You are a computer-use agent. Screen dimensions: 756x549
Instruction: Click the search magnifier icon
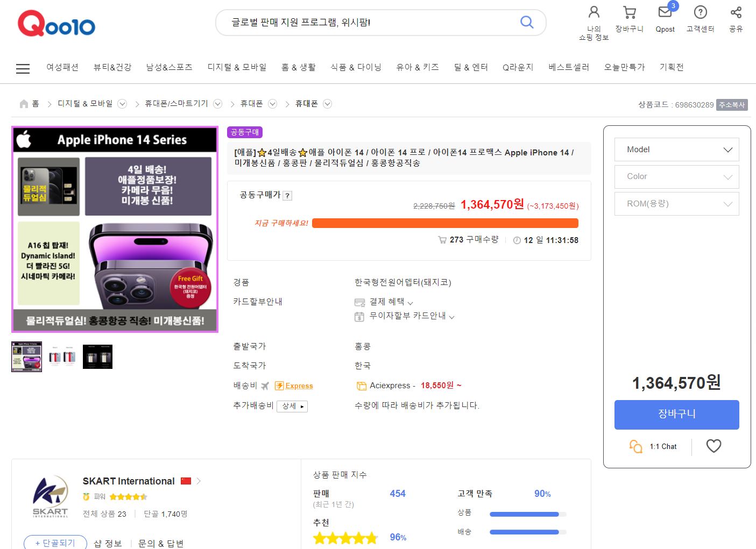pos(527,22)
